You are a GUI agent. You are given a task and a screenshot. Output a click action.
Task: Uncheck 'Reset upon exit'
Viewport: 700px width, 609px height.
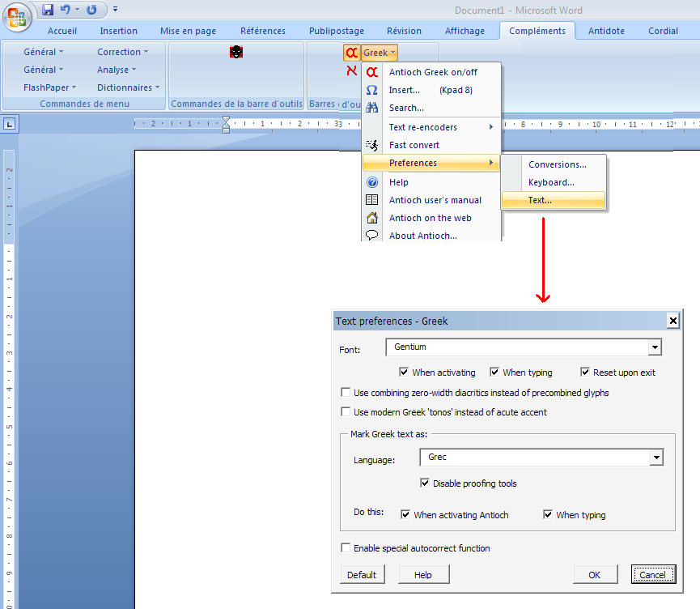click(585, 372)
